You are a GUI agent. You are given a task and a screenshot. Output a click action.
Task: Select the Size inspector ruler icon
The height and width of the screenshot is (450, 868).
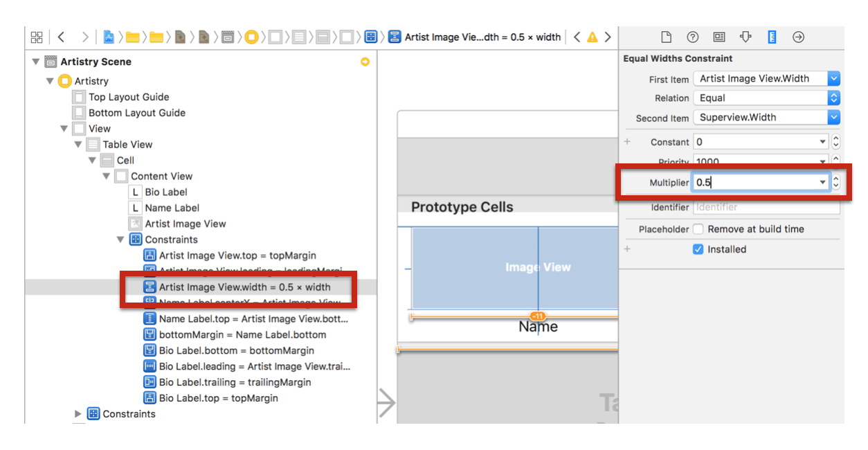tap(772, 37)
